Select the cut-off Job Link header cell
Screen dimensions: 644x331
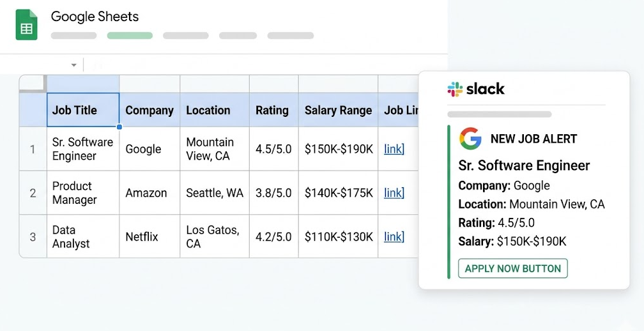399,110
